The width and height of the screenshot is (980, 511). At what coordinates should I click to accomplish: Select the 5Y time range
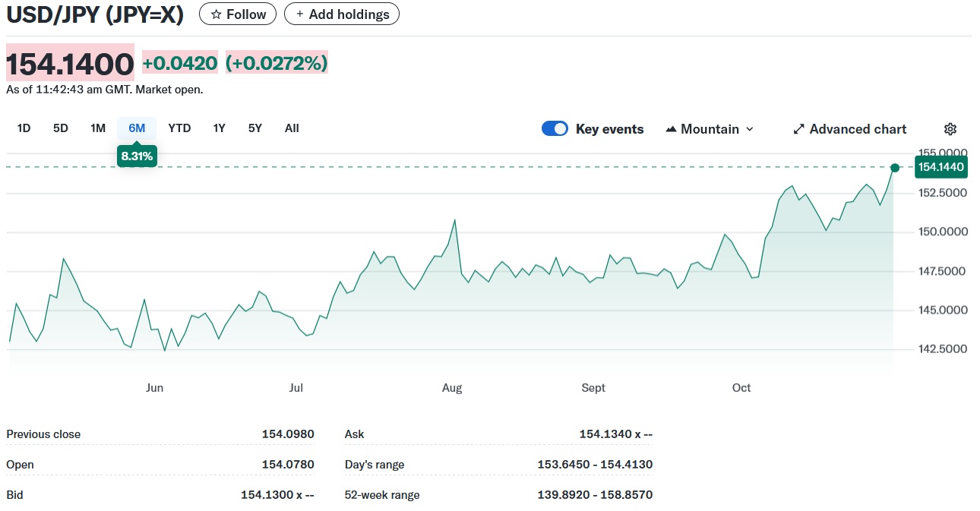[x=255, y=128]
